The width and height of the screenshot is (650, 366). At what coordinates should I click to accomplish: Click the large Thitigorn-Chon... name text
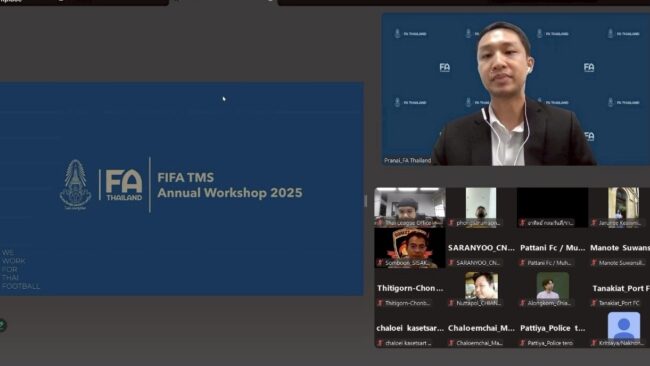click(410, 288)
